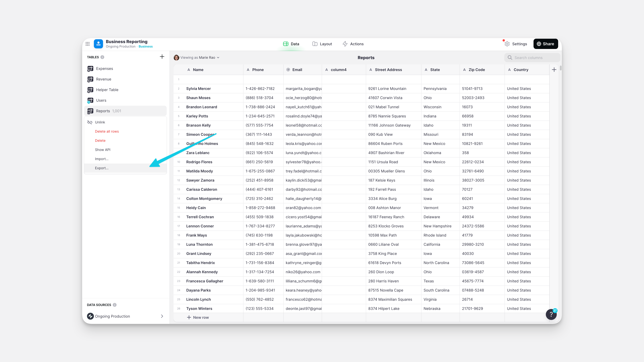Click the plus icon to add a new table

click(x=162, y=56)
